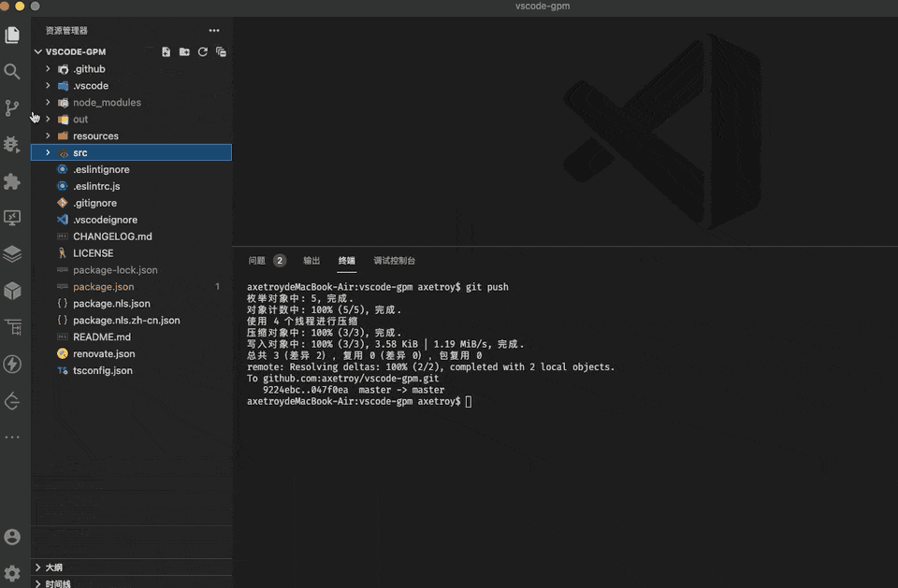Screen dimensions: 898x588
Task: Click the terminal prompt cursor line
Action: [x=359, y=401]
